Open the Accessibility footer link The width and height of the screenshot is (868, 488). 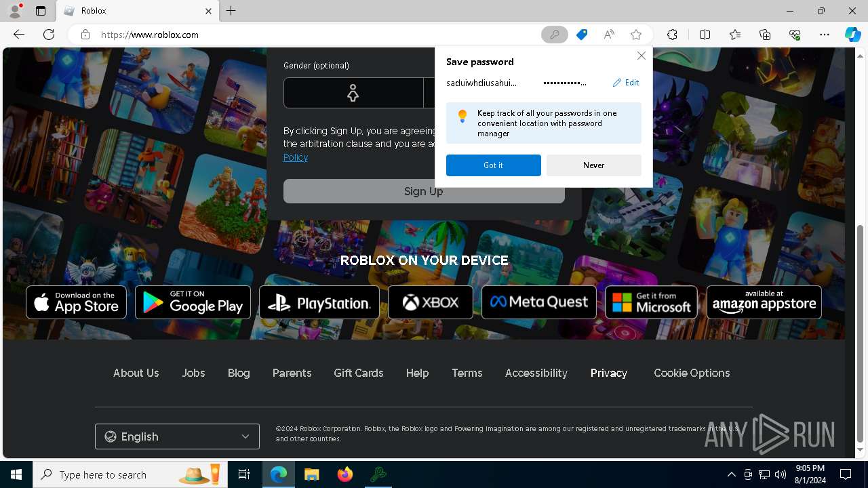click(536, 373)
